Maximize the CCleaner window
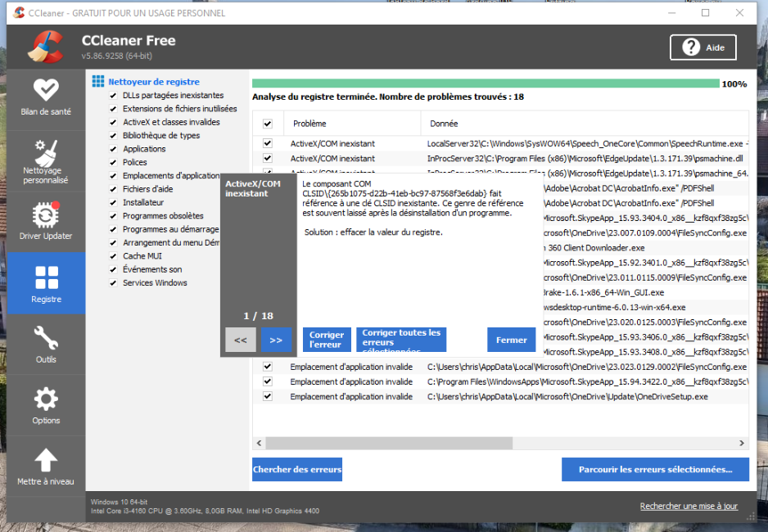Image resolution: width=768 pixels, height=532 pixels. [x=705, y=13]
